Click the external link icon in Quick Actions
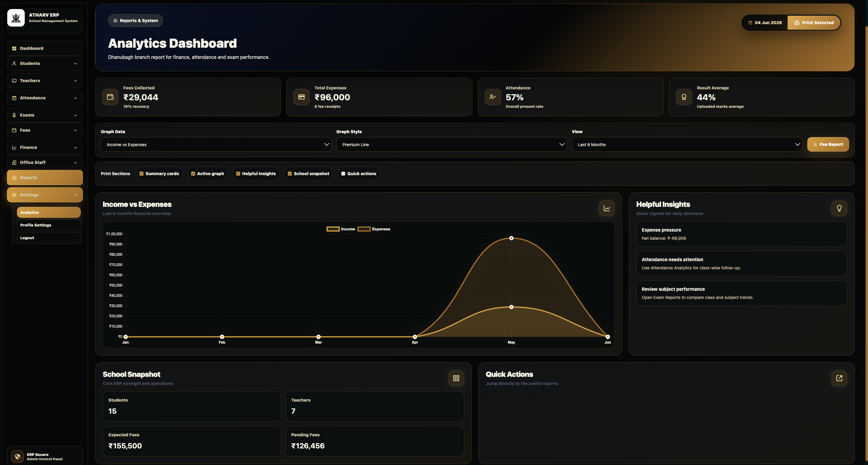Viewport: 868px width, 465px height. 839,378
